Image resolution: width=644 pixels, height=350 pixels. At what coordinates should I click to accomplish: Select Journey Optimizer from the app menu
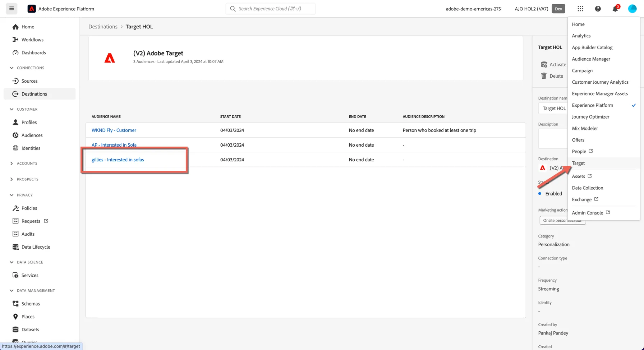590,117
